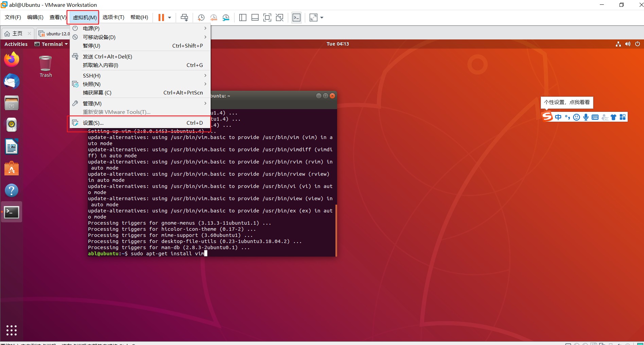This screenshot has width=644, height=345.
Task: Click the Sogou S logo icon
Action: [x=547, y=117]
